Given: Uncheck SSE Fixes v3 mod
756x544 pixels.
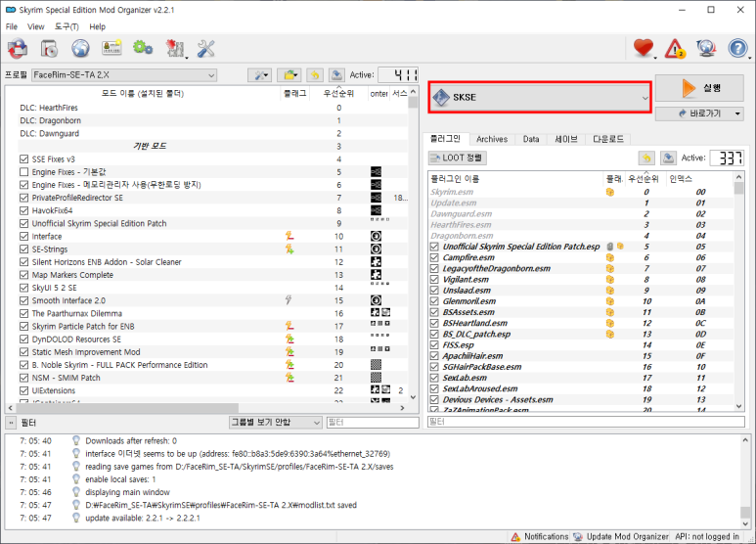Looking at the screenshot, I should 24,159.
